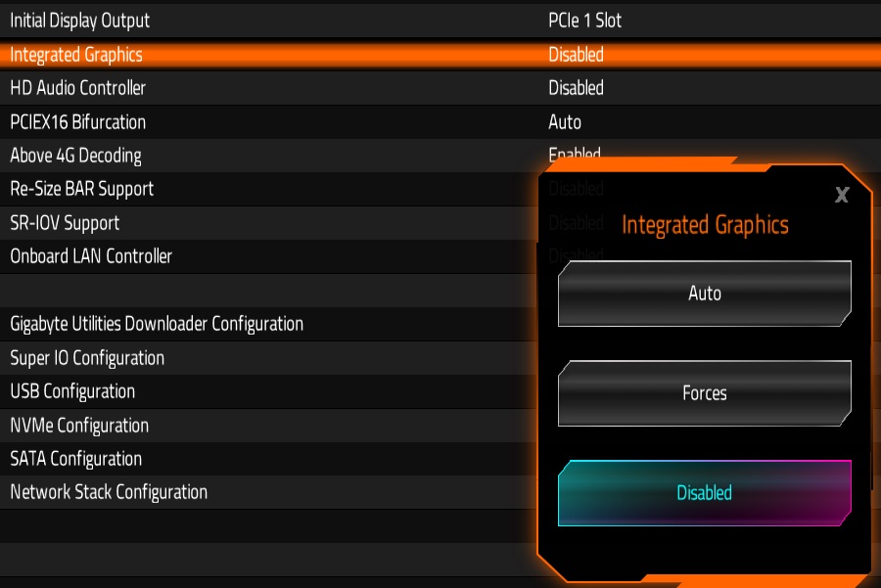881x588 pixels.
Task: Close the Integrated Graphics popup
Action: [x=841, y=195]
